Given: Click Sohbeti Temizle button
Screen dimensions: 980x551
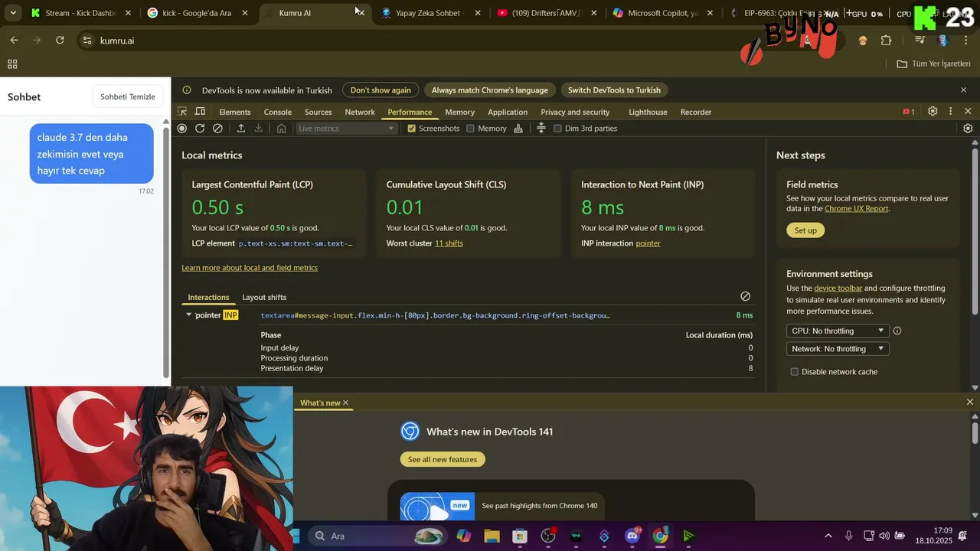Looking at the screenshot, I should (128, 96).
